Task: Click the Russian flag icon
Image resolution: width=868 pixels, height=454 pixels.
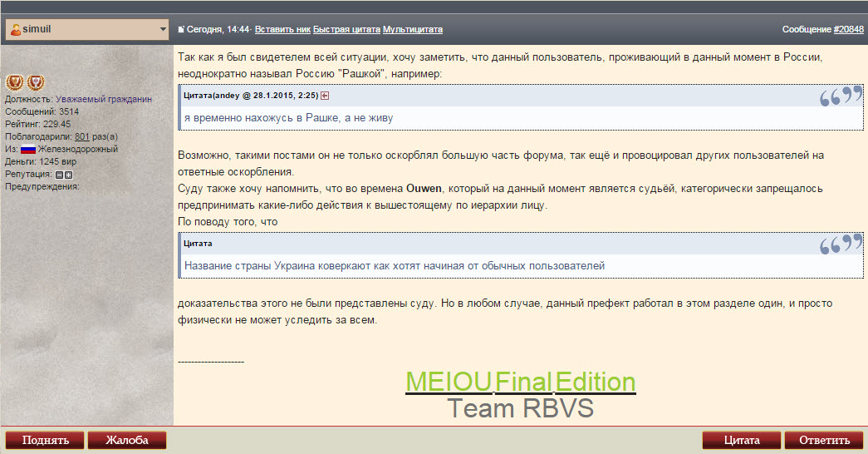Action: tap(28, 149)
